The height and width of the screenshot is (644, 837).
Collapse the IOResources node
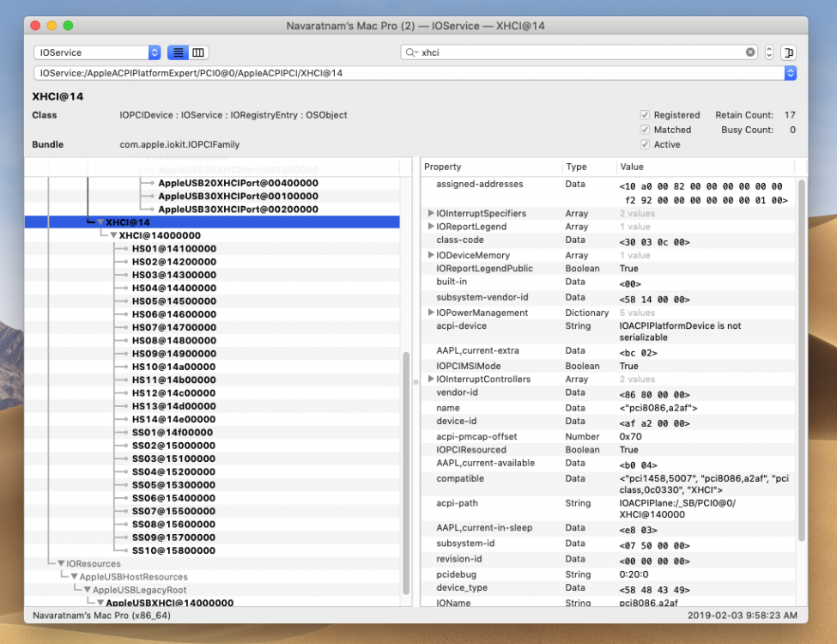pos(61,563)
